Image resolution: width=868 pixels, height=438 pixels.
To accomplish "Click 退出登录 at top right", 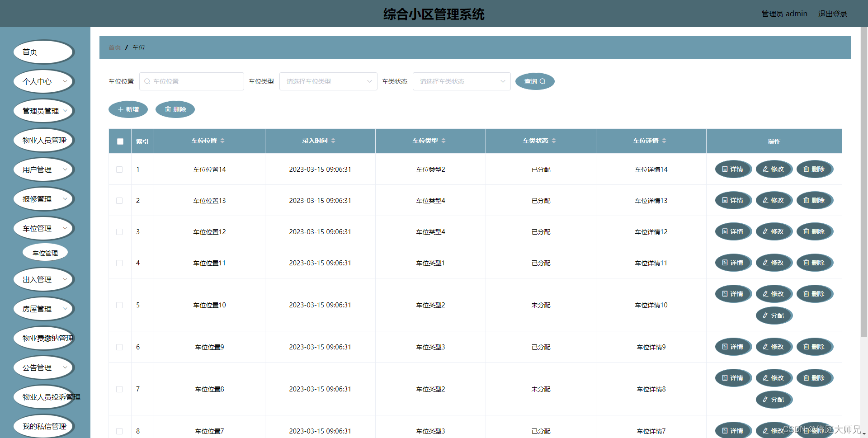I will click(x=832, y=14).
